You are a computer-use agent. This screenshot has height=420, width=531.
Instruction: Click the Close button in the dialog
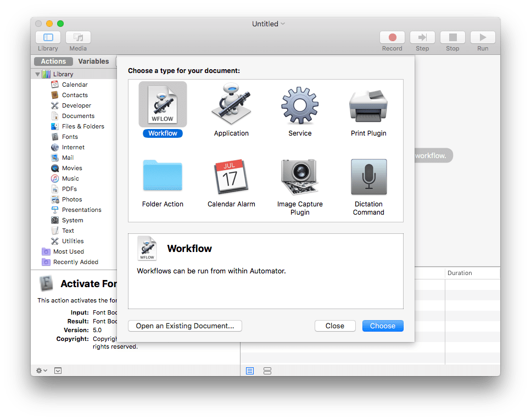point(335,326)
